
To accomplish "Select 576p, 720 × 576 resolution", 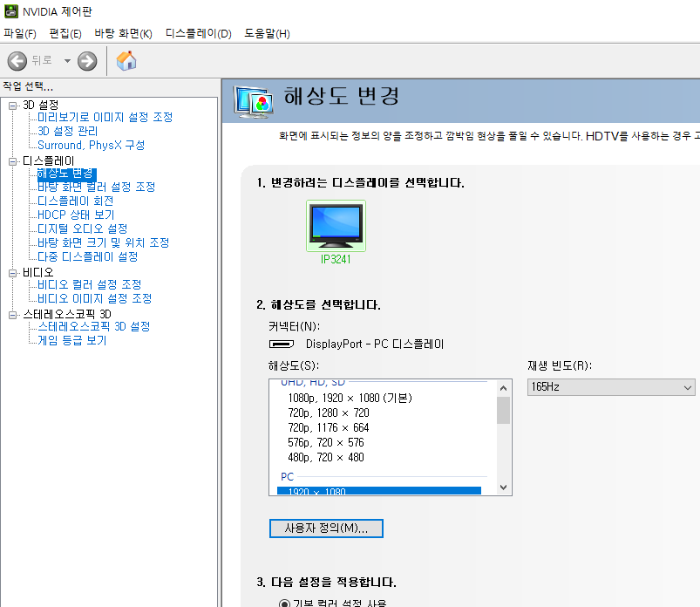I will [326, 443].
